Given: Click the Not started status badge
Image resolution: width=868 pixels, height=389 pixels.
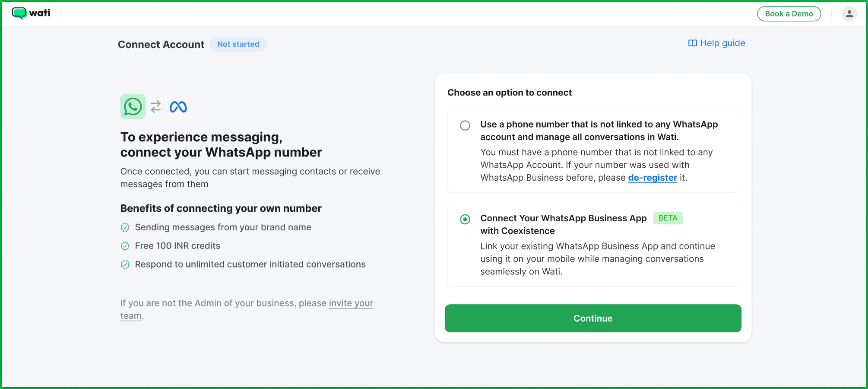Looking at the screenshot, I should tap(238, 44).
